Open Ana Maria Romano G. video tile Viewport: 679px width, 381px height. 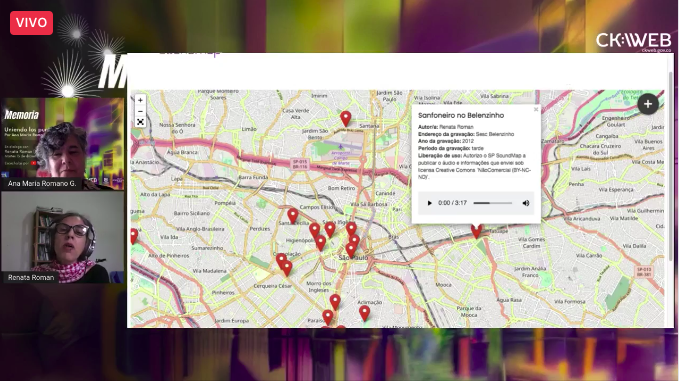tap(62, 144)
